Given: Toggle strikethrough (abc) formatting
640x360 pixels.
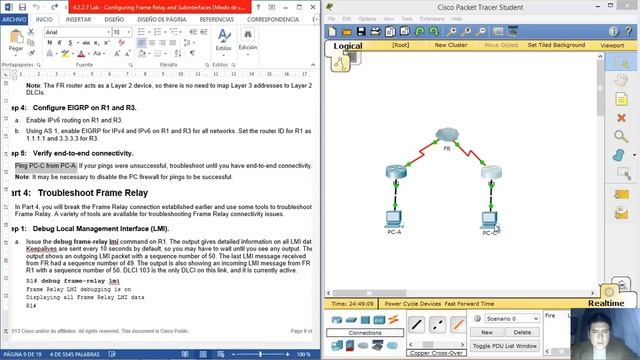Looking at the screenshot, I should pos(86,42).
